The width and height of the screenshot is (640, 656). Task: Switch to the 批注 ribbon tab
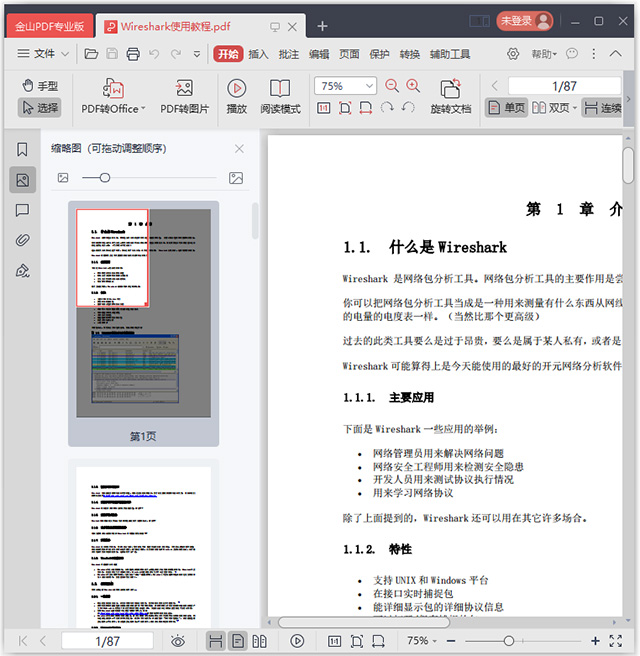point(289,54)
